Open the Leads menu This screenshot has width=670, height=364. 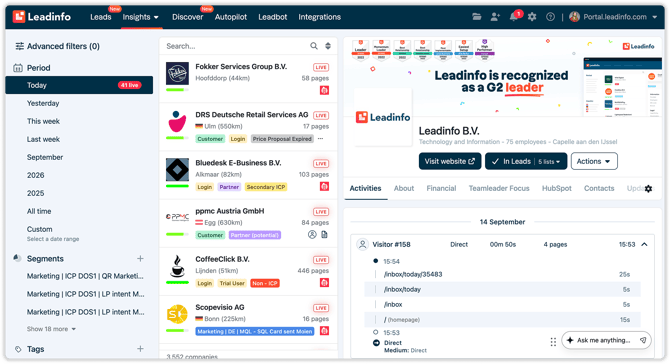click(x=101, y=17)
